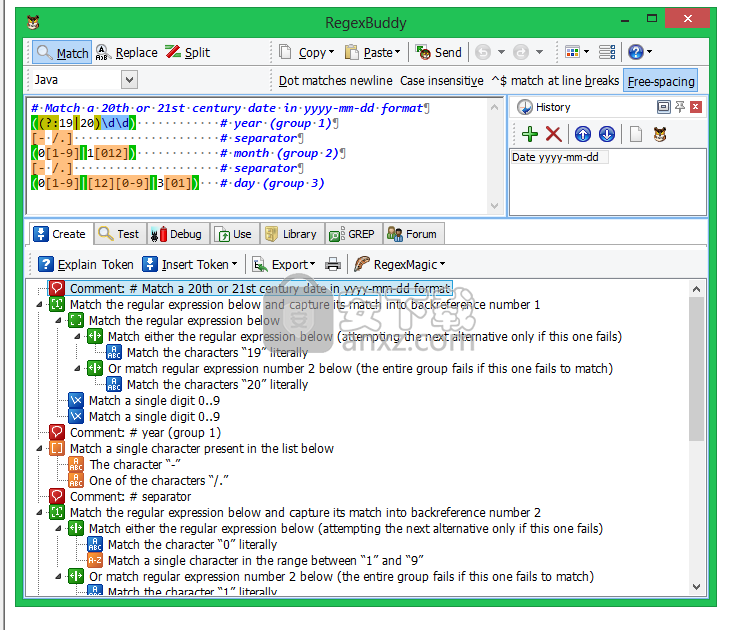Toggle Dot matches newline option
Image resolution: width=742 pixels, height=630 pixels.
coord(335,81)
